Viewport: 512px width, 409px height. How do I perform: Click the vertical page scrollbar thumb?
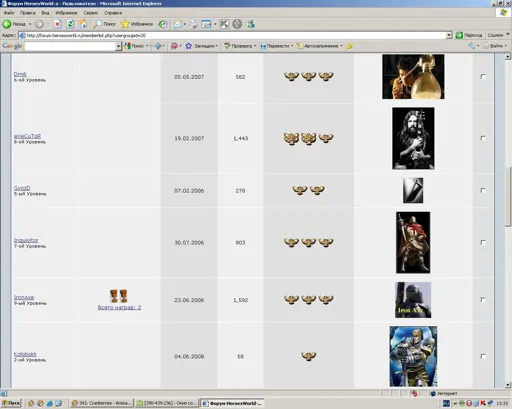click(508, 197)
